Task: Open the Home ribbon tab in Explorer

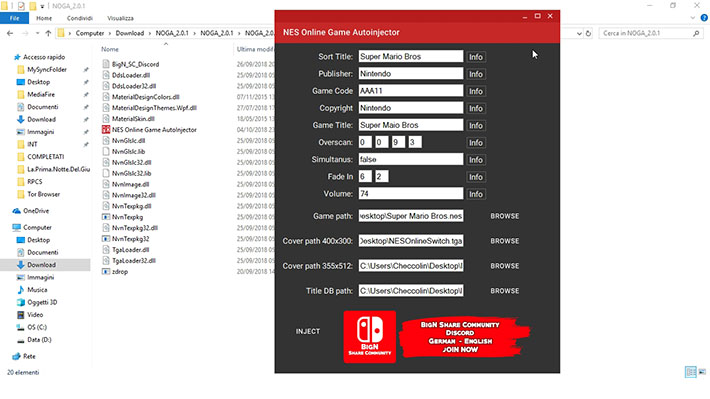Action: (44, 18)
